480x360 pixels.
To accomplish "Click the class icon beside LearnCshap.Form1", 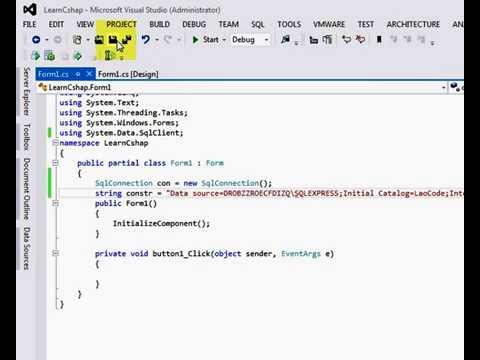I will coord(43,87).
